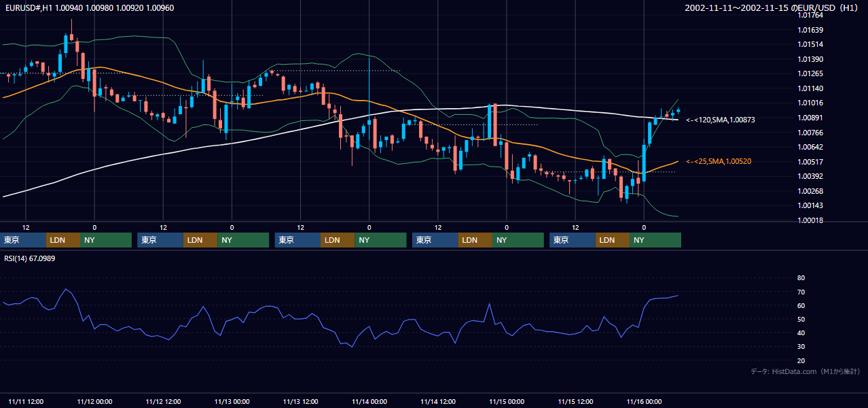Image resolution: width=868 pixels, height=408 pixels.
Task: Select the 11/13 00:00 time axis label
Action: 232,402
